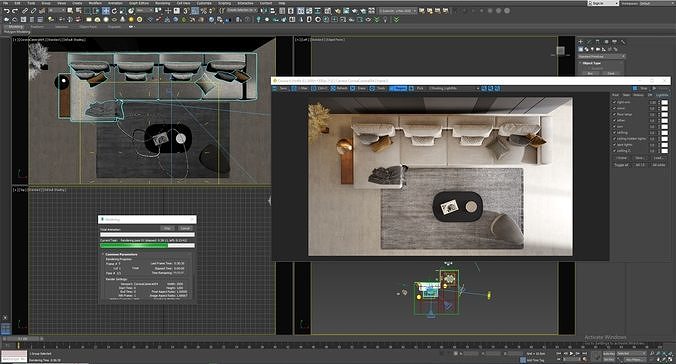Open the Modifiers menu

[95, 3]
